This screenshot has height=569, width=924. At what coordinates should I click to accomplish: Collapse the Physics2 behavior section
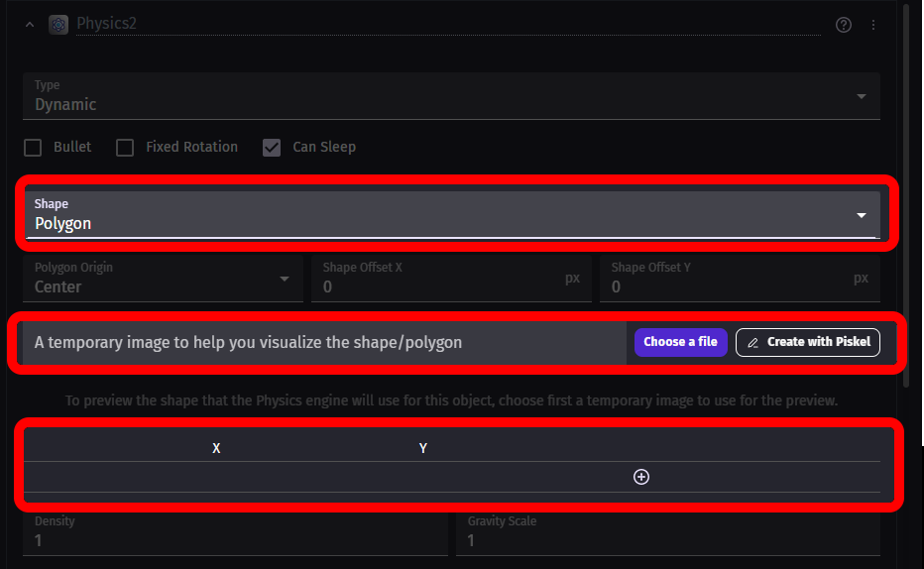30,25
